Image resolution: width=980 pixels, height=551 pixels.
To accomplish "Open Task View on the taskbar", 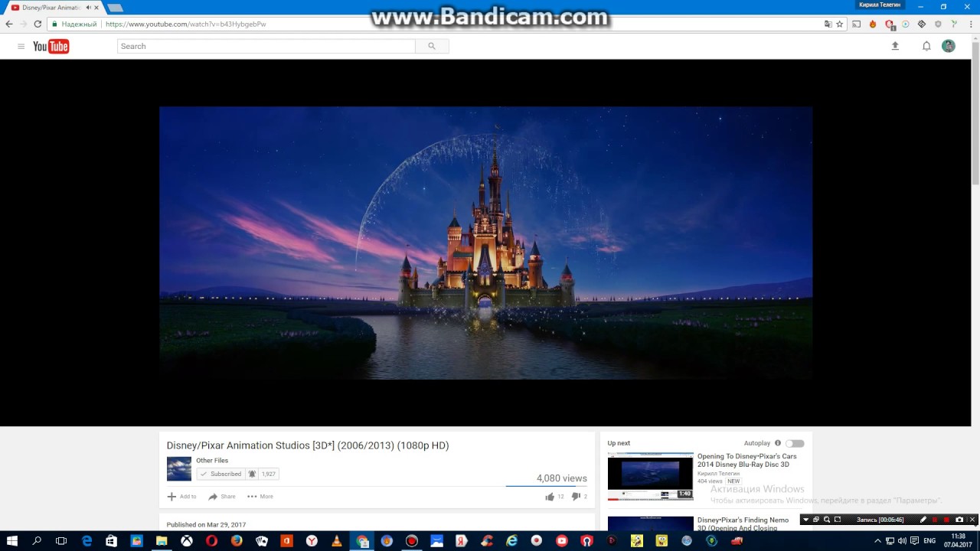I will [61, 541].
